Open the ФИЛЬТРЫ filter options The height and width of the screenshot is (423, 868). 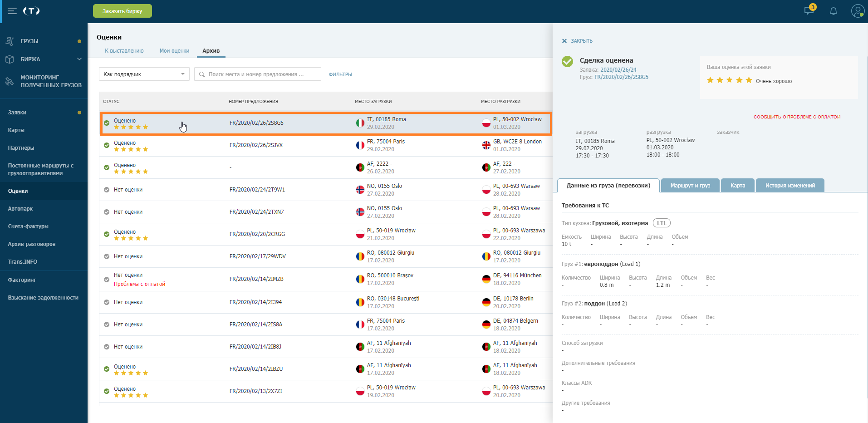340,74
